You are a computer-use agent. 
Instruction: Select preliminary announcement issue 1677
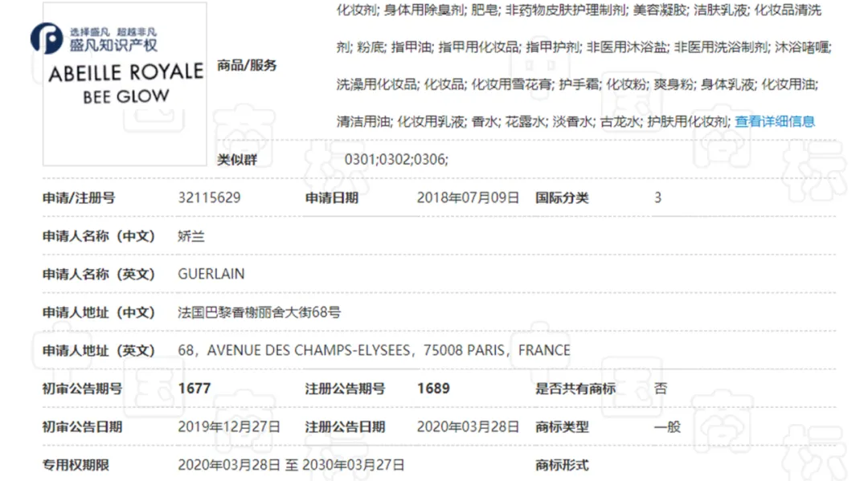click(194, 389)
